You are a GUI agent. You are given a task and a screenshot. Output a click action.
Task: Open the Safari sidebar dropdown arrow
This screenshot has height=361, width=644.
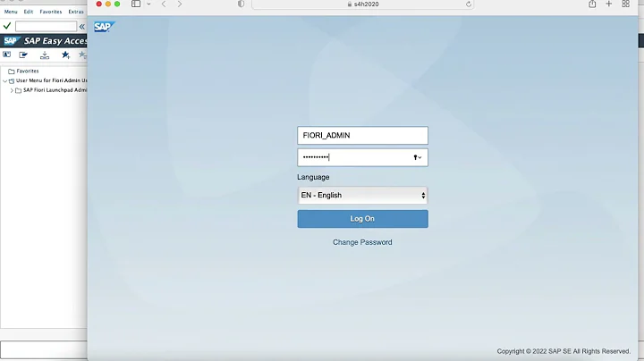pos(148,4)
